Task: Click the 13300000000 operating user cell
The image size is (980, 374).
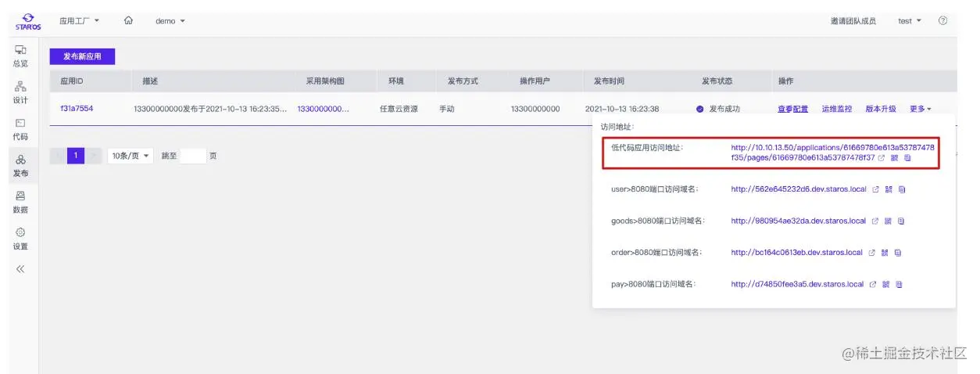Action: pyautogui.click(x=535, y=109)
